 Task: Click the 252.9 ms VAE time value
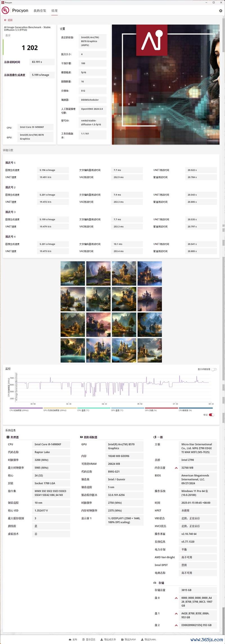pyautogui.click(x=127, y=177)
